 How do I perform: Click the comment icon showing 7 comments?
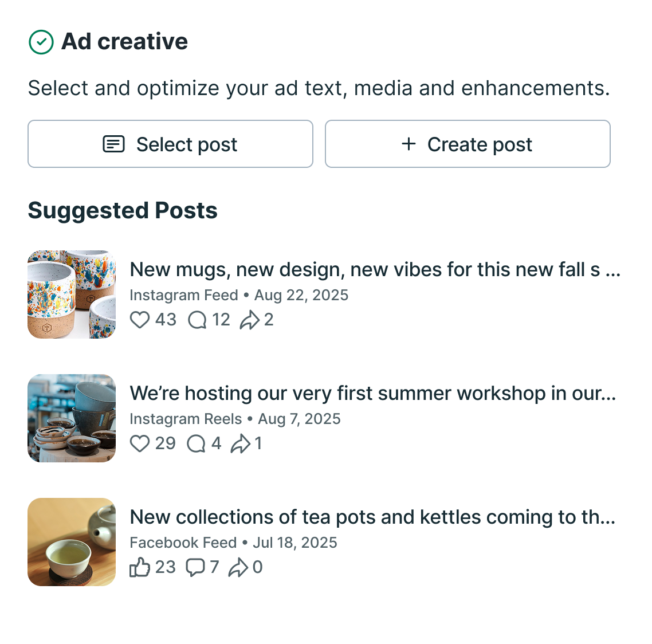pos(195,567)
